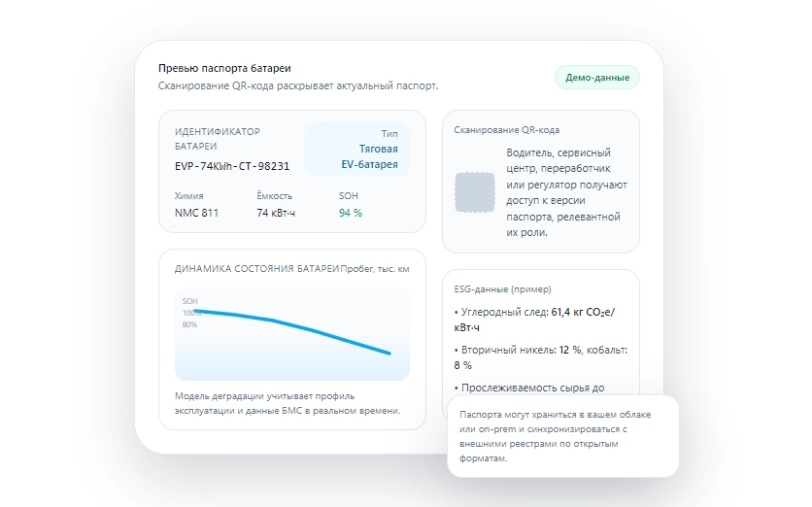
Task: Click the 100% label on the chart
Action: point(190,313)
